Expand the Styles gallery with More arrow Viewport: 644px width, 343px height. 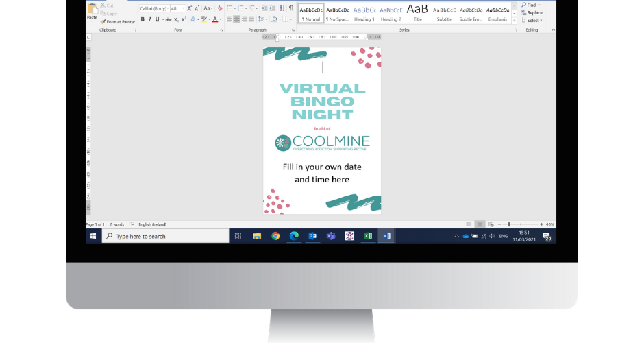[x=515, y=21]
